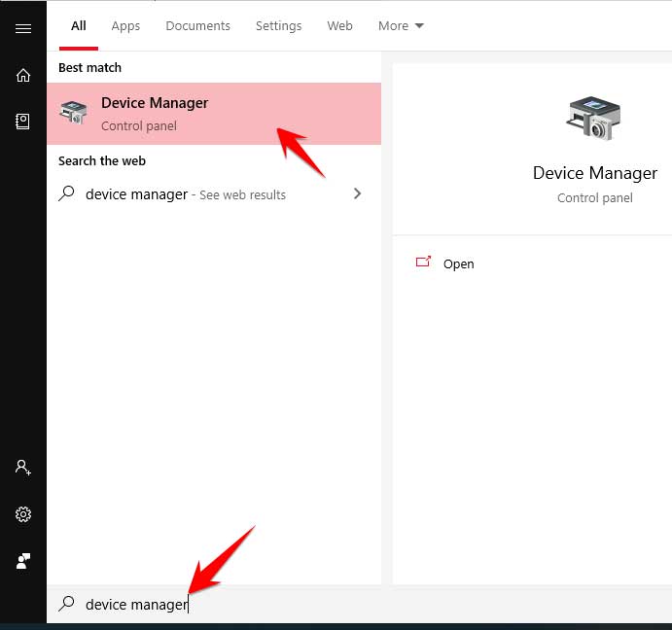Click 'device manager - See web results'
The image size is (672, 630).
186,194
